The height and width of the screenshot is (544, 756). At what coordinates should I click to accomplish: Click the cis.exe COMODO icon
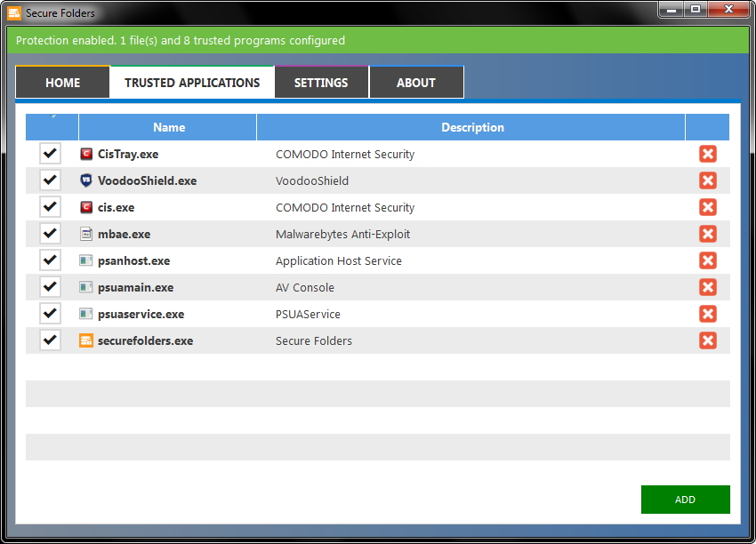[85, 207]
